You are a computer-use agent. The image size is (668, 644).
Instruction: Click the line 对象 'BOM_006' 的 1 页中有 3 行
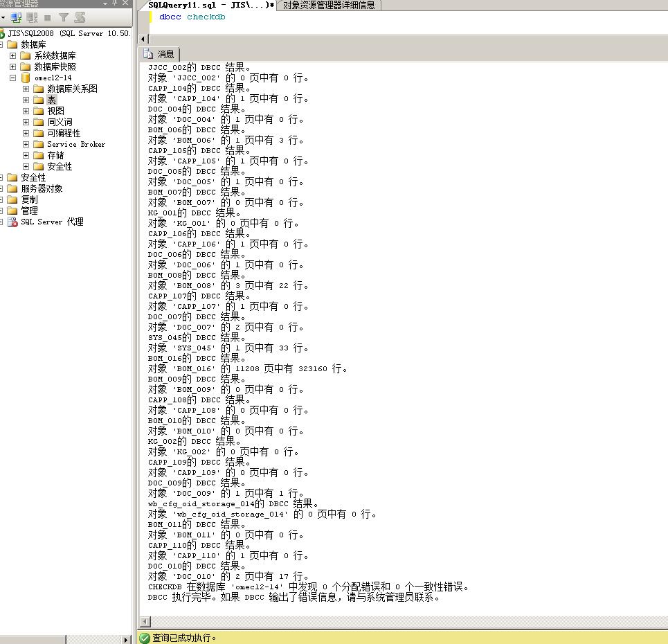226,140
